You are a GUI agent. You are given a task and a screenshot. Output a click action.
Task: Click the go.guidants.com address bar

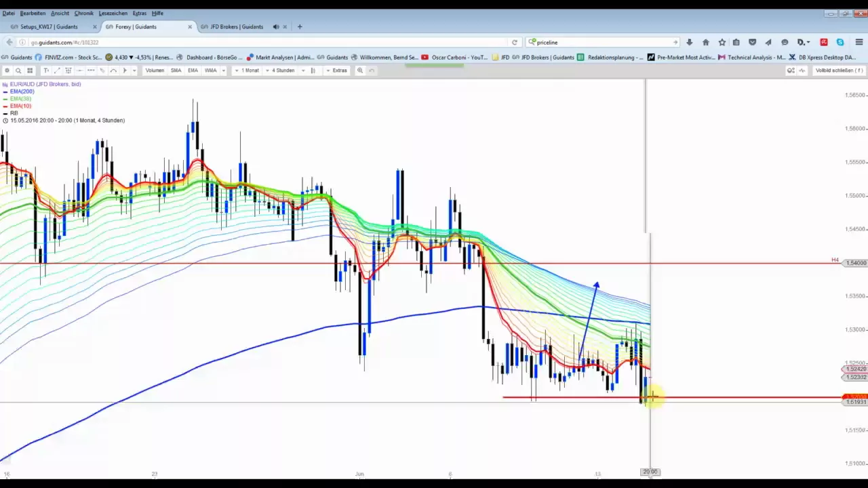(264, 42)
